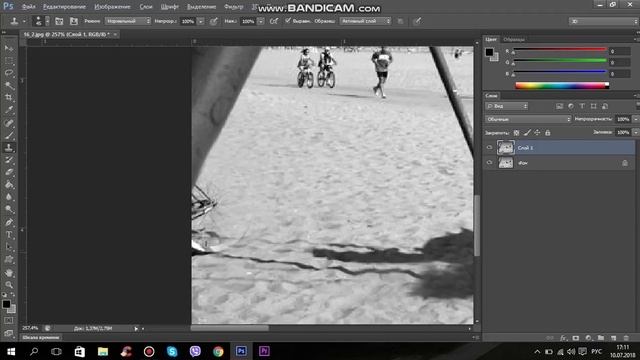Click the create new layer icon

click(613, 338)
